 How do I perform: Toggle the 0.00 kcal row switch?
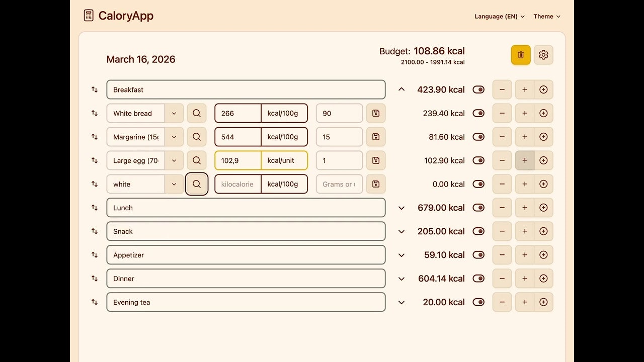coord(478,184)
